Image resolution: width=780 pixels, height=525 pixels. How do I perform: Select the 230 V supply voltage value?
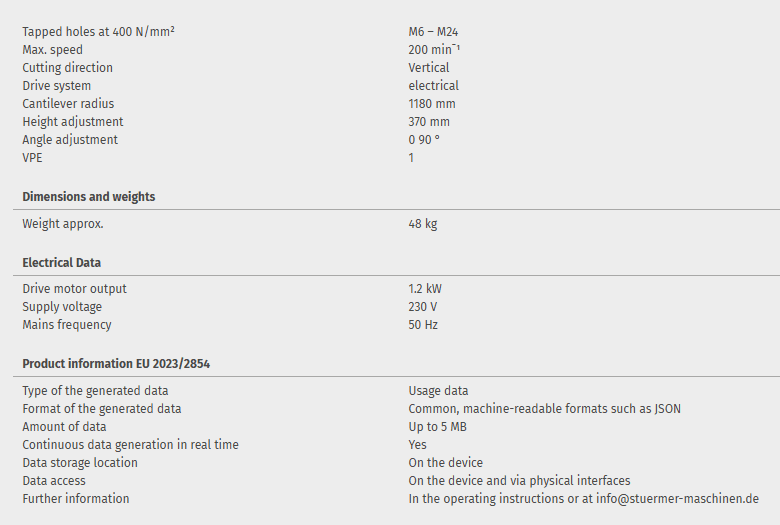coord(422,307)
